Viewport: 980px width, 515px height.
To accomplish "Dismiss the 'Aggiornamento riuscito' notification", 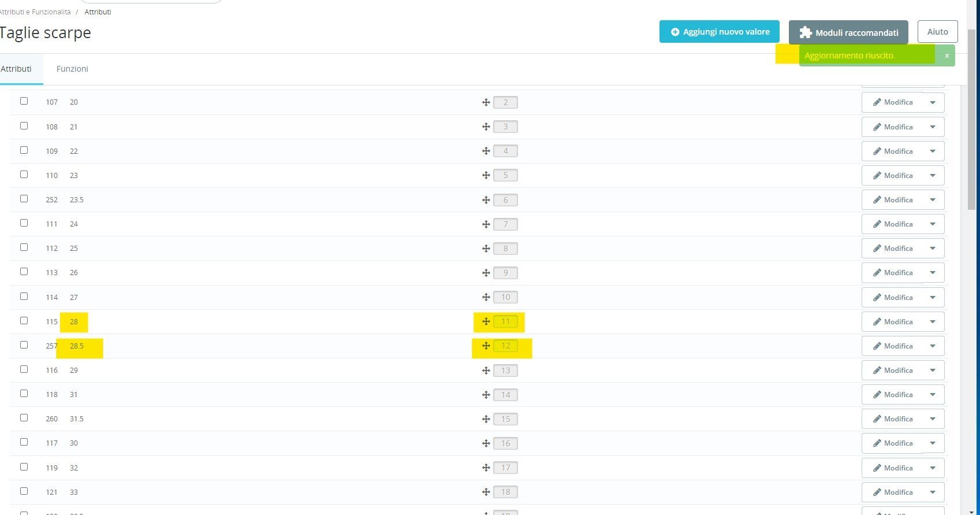I will click(x=947, y=55).
